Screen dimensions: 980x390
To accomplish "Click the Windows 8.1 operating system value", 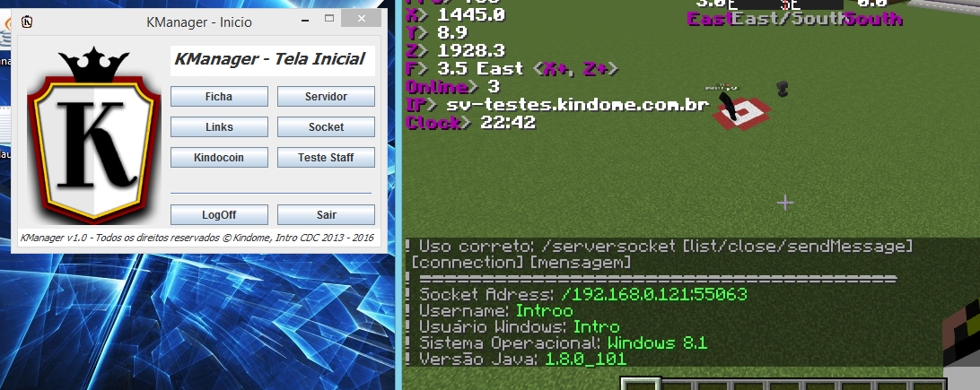I will click(x=657, y=343).
